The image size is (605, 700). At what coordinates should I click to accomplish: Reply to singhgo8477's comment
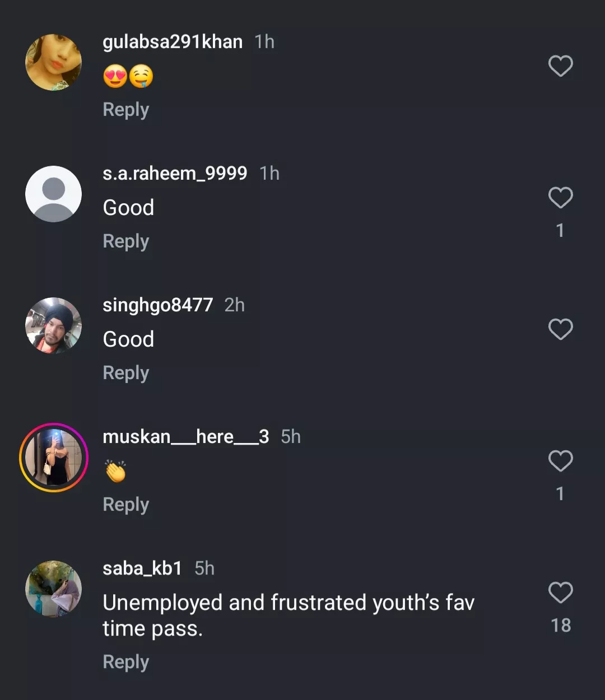[x=126, y=373]
